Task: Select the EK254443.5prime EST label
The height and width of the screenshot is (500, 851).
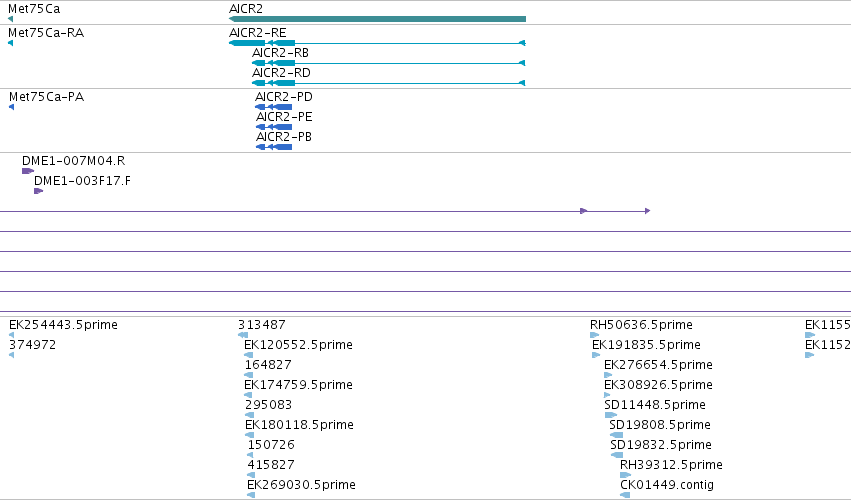Action: click(x=63, y=325)
